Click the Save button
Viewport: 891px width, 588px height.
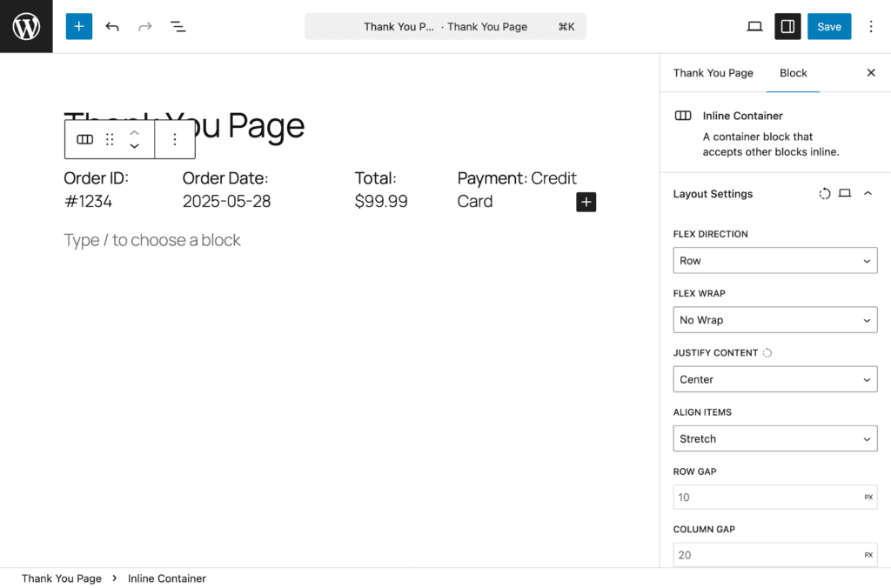(x=828, y=27)
